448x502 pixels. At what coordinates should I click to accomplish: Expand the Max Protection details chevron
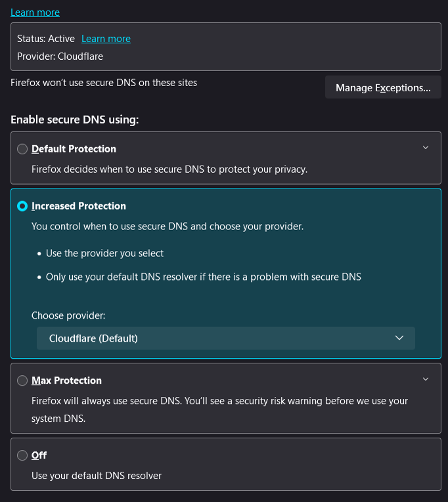tap(426, 379)
